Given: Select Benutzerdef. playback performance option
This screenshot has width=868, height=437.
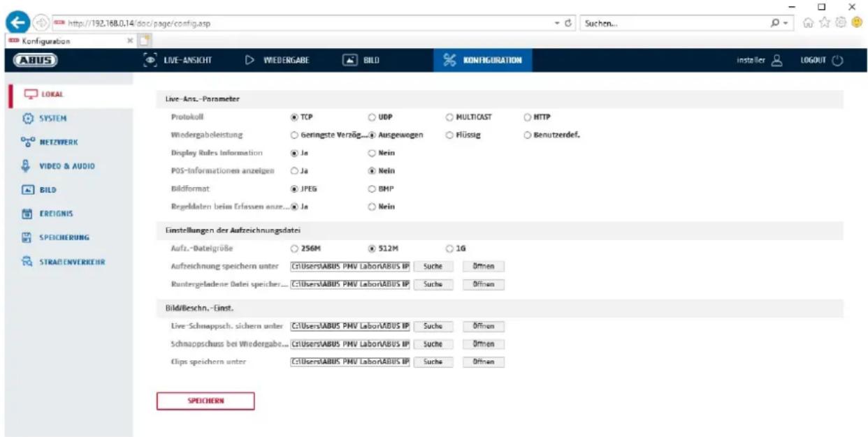Looking at the screenshot, I should [x=527, y=135].
